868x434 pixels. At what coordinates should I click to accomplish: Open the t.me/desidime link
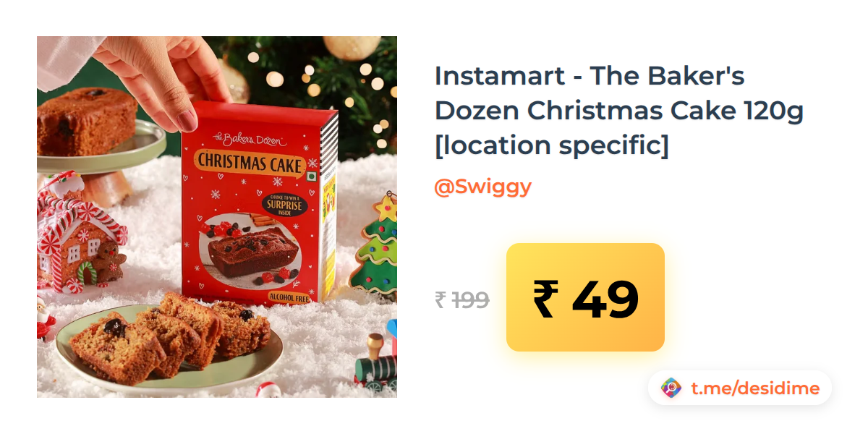pyautogui.click(x=755, y=388)
